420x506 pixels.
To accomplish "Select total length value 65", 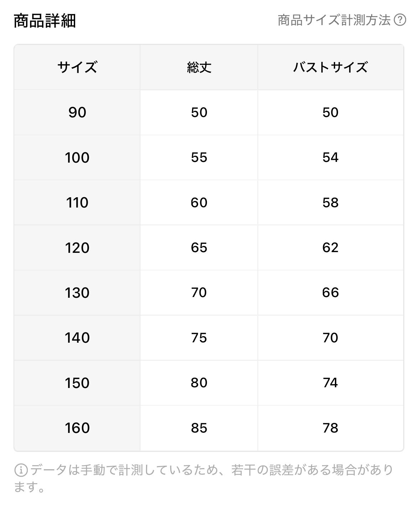I will click(x=199, y=247).
